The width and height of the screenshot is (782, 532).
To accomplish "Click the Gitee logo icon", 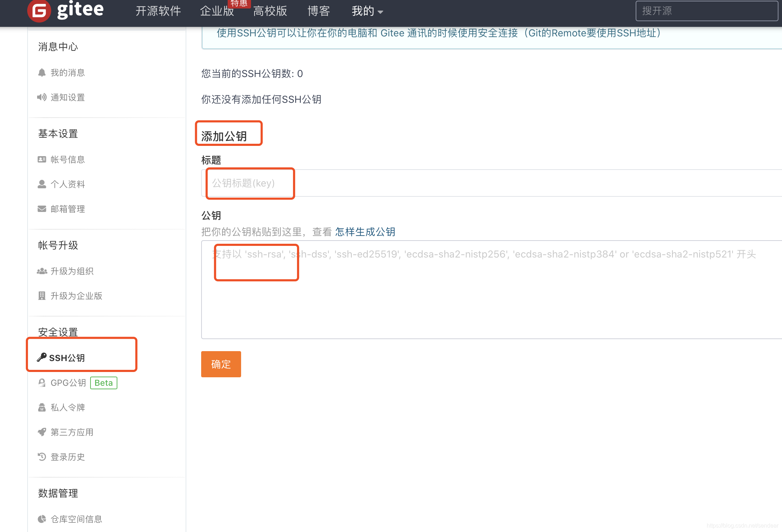I will 39,11.
